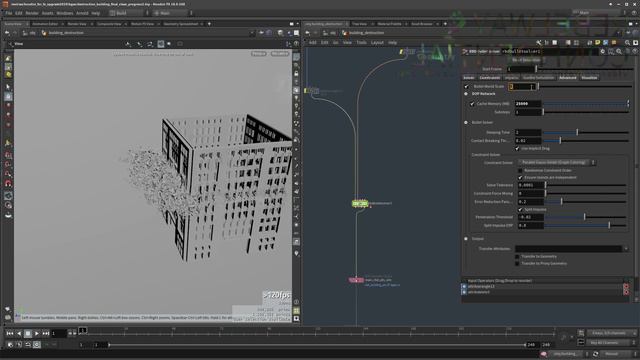Click the brain cook-mode icon in status bar

click(x=543, y=354)
